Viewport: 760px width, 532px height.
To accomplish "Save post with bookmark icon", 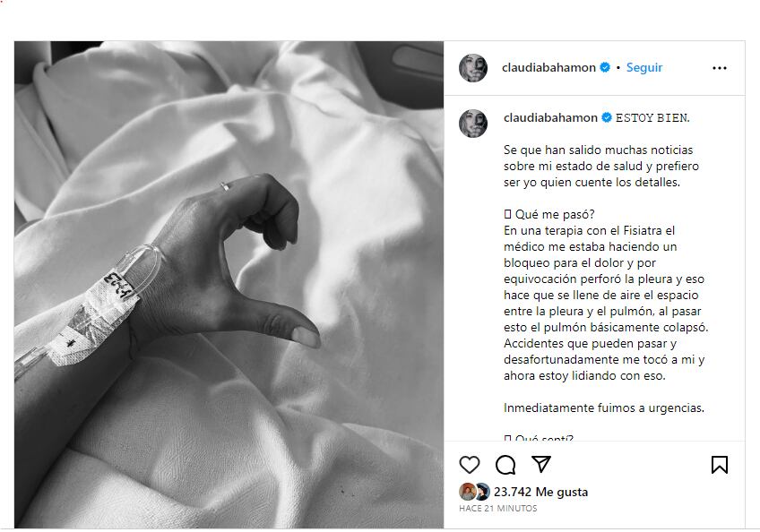I will coord(720,465).
